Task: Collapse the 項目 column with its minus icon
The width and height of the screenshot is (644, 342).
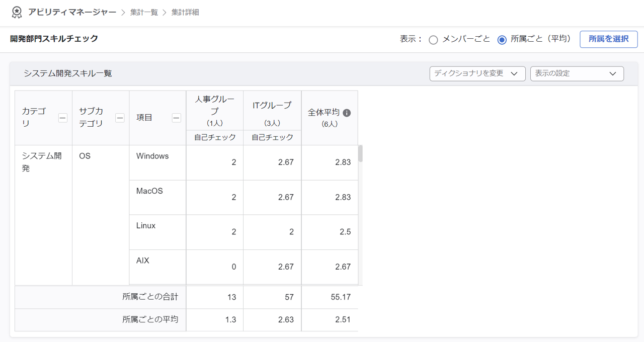Action: 176,118
